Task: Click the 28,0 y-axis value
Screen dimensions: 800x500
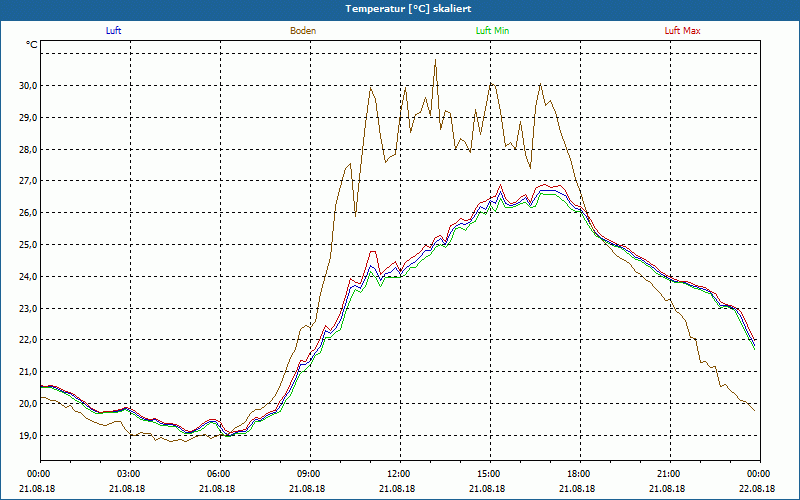Action: tap(29, 149)
